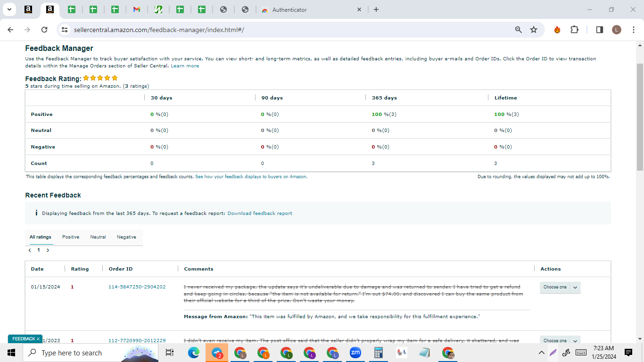Open the Learn more link
The width and height of the screenshot is (644, 362).
(185, 66)
